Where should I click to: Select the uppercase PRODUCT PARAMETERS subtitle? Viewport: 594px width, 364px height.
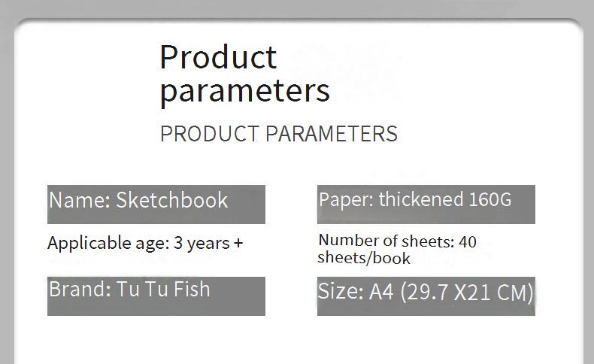coord(278,134)
